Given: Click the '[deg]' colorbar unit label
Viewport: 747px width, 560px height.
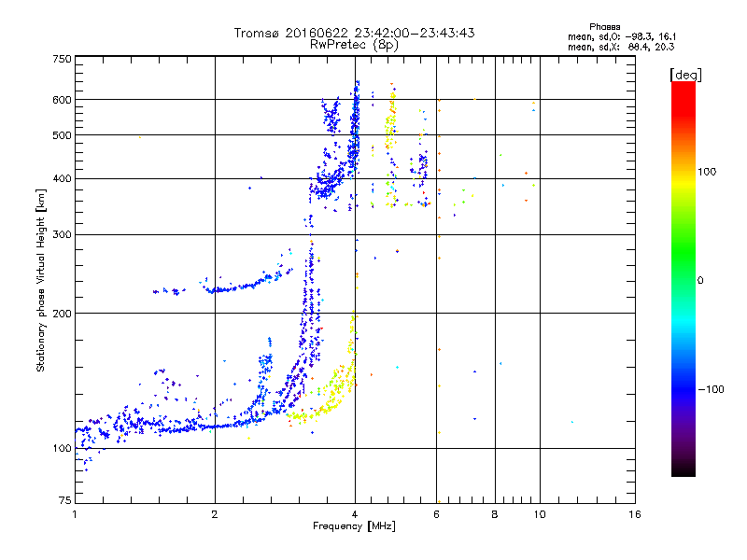Looking at the screenshot, I should 685,75.
